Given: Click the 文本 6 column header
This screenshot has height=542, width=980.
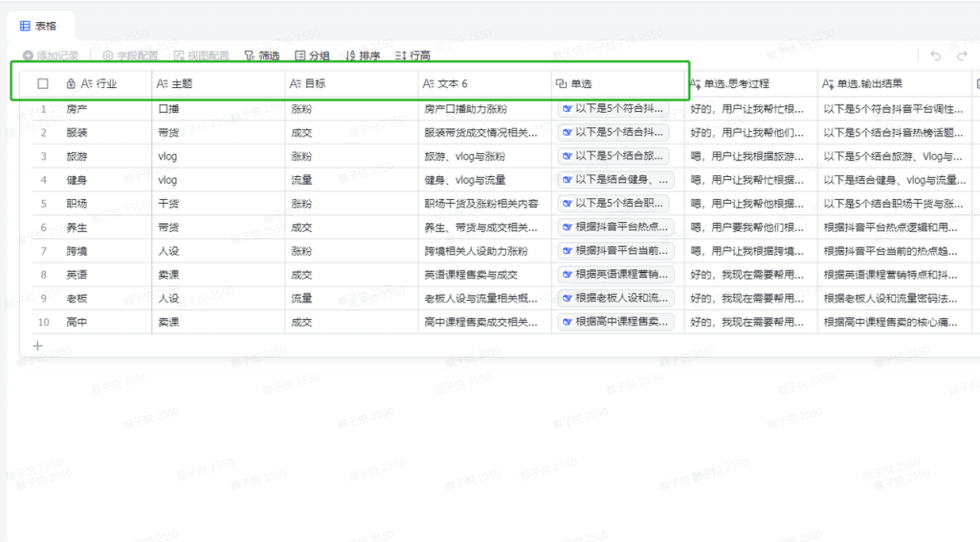Looking at the screenshot, I should point(452,84).
